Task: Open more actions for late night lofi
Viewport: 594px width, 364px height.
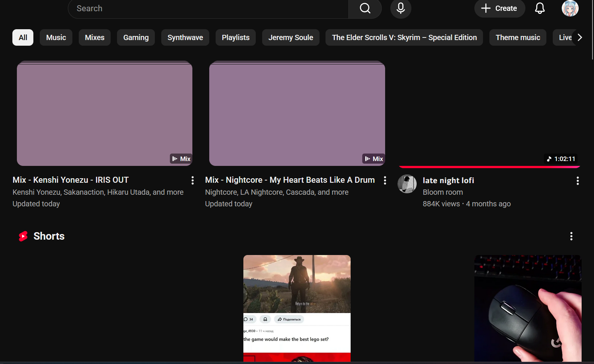Action: [577, 181]
